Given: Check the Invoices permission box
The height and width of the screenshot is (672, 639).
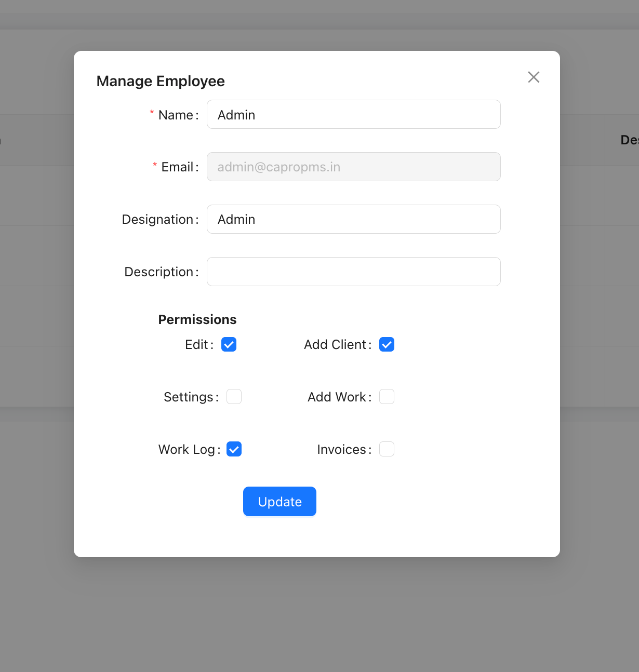Looking at the screenshot, I should 387,449.
